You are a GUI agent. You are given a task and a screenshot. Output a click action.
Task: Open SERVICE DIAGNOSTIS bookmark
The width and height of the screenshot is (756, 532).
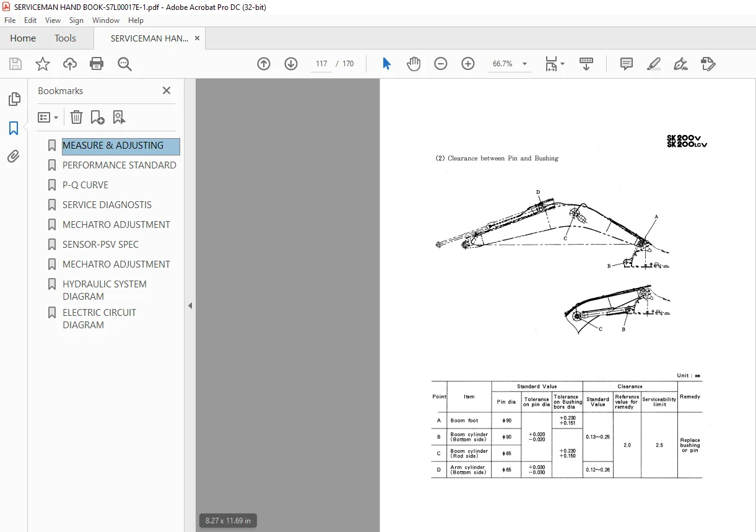(x=107, y=205)
